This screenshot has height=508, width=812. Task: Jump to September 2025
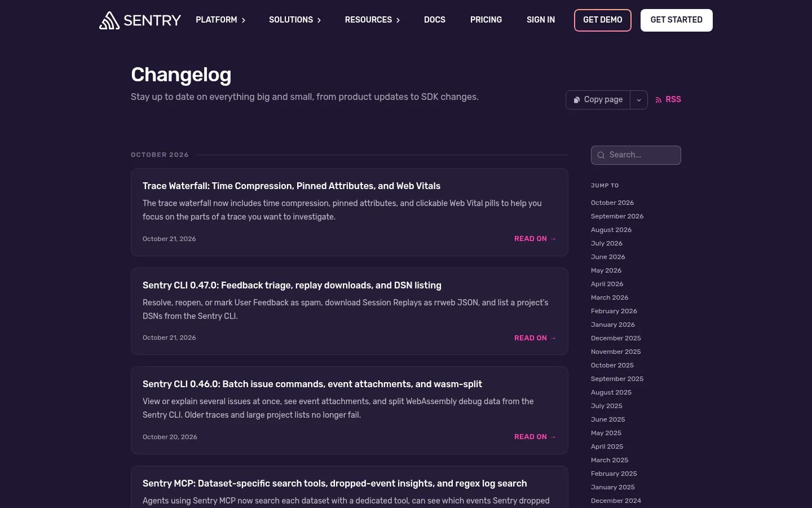coord(617,379)
